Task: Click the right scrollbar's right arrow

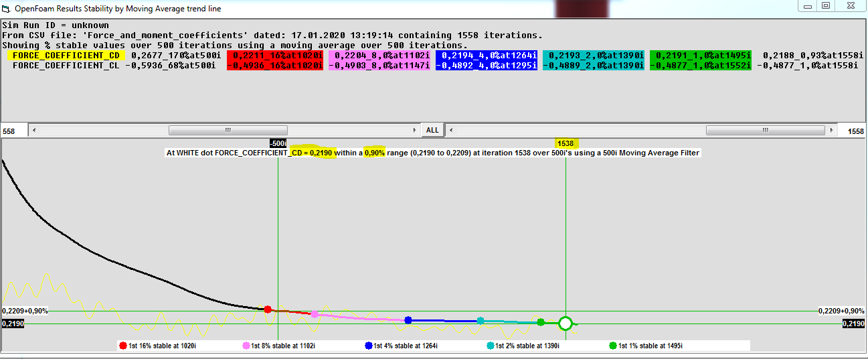Action: tap(831, 130)
